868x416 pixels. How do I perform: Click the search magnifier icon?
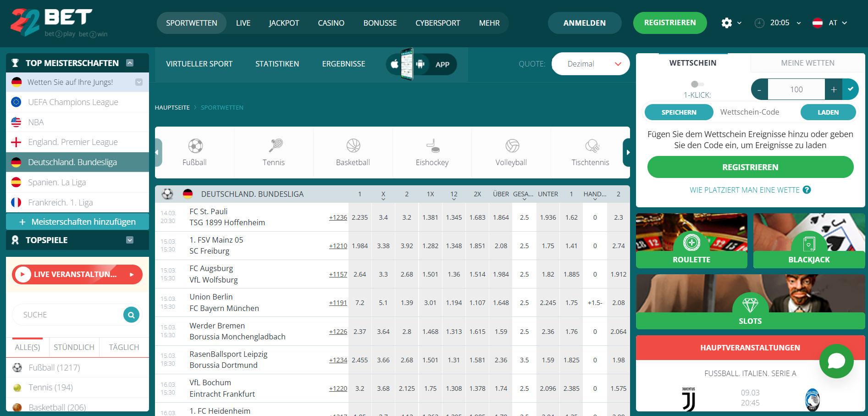click(x=131, y=315)
